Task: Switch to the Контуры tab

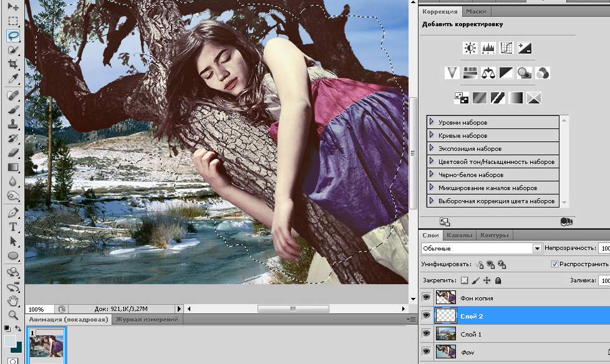Action: point(495,235)
